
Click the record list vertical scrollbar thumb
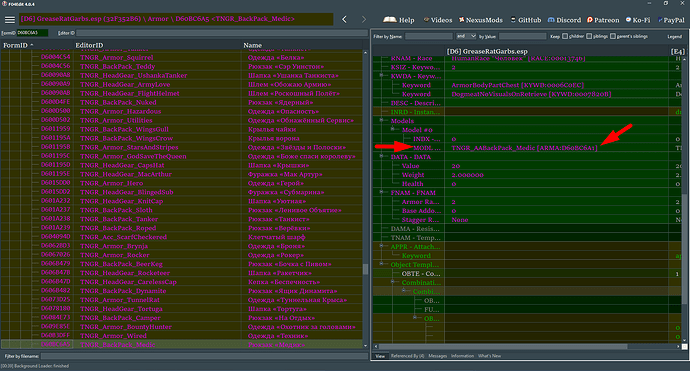click(365, 269)
